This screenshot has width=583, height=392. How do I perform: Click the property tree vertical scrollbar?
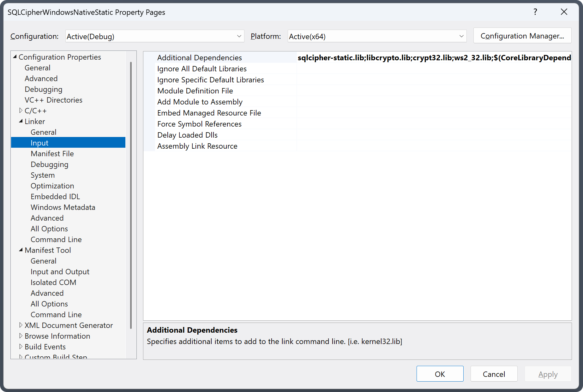(131, 196)
